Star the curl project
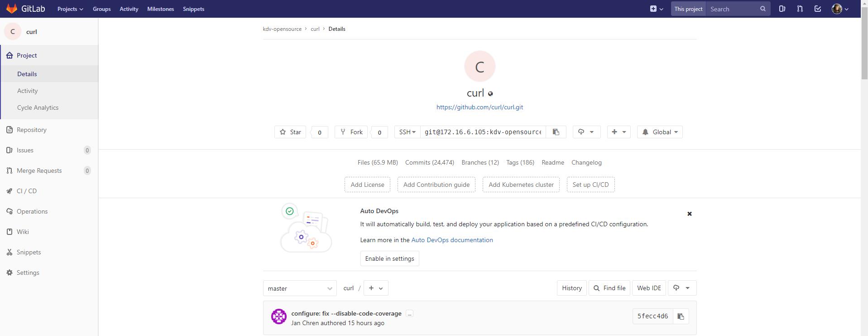The image size is (868, 336). [x=290, y=132]
